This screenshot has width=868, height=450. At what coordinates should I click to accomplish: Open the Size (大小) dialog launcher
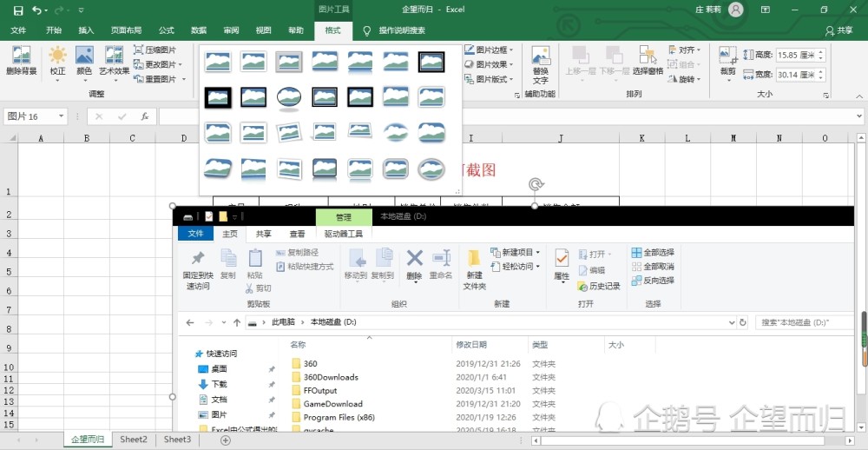[x=826, y=96]
